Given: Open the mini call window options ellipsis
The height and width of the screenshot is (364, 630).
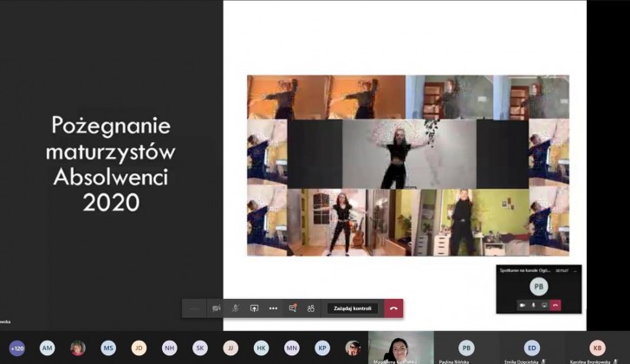Looking at the screenshot, I should [575, 270].
